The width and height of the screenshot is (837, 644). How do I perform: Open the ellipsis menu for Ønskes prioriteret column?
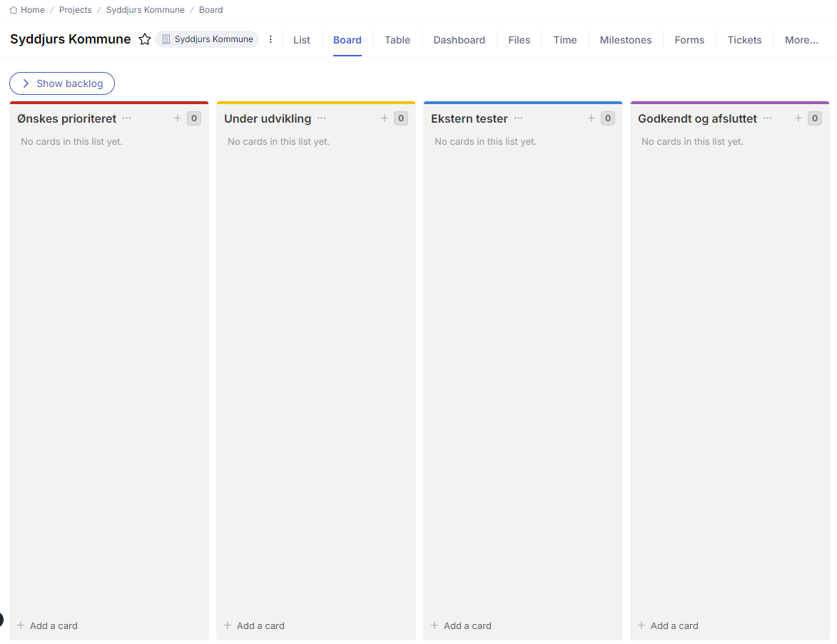point(127,118)
